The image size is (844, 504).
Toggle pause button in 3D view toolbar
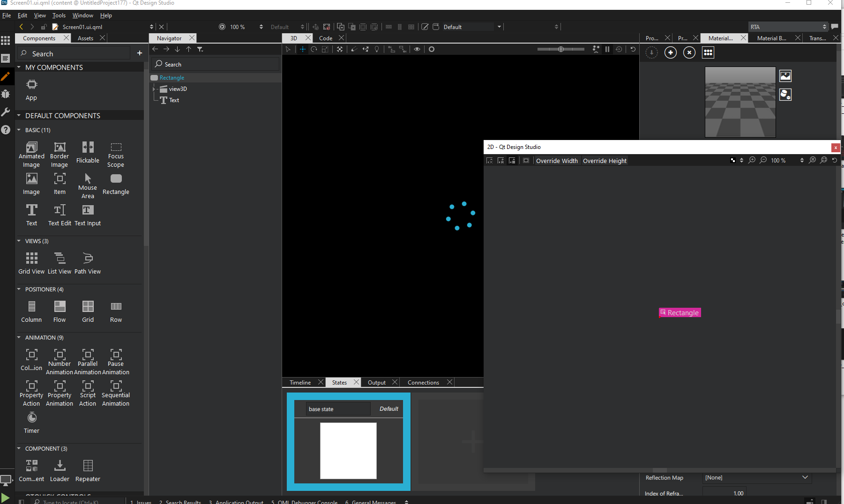[607, 49]
